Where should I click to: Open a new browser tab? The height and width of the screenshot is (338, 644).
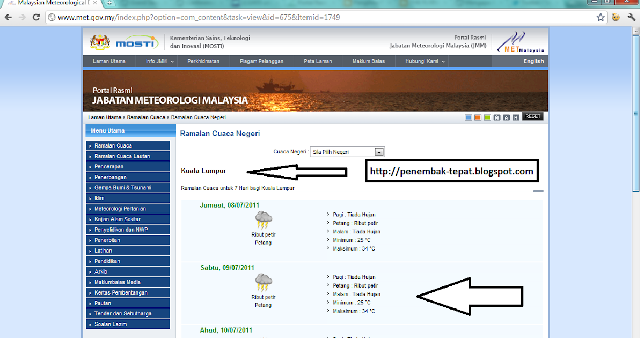pos(109,3)
